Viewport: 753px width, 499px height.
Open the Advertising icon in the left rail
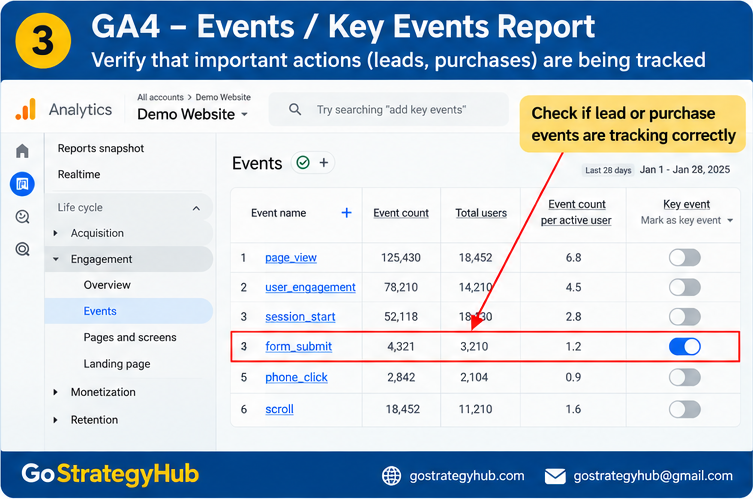pos(22,249)
